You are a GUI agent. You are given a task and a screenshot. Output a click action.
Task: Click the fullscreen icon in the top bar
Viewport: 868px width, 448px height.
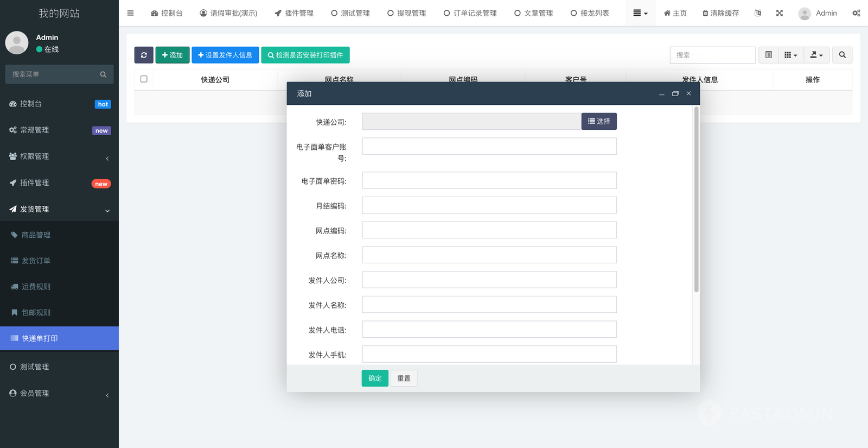779,13
